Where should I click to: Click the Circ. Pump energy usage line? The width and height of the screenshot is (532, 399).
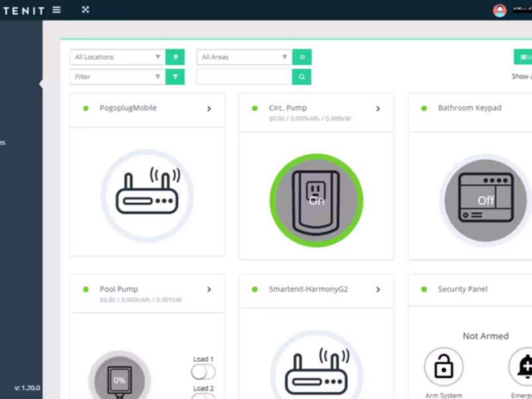point(310,119)
